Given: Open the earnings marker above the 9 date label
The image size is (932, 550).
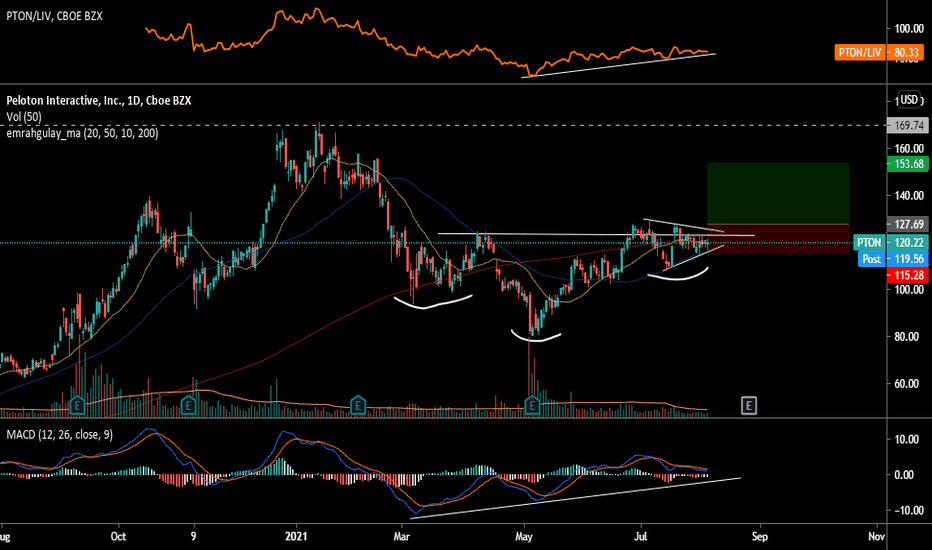Looking at the screenshot, I should pyautogui.click(x=188, y=406).
